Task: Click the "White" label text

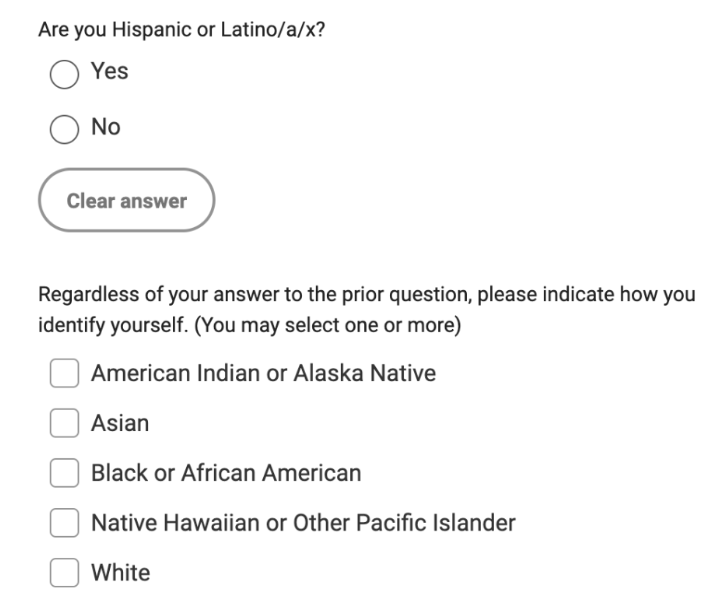Action: click(120, 574)
